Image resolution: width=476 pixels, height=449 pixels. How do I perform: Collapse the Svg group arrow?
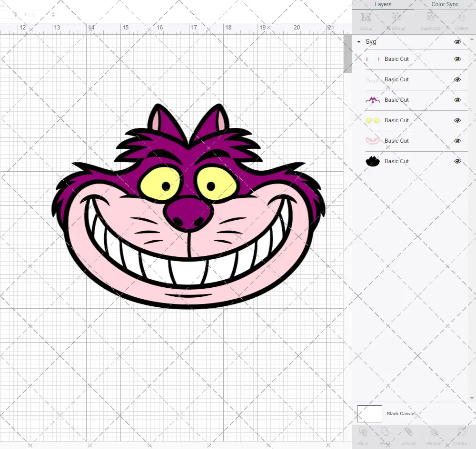[x=359, y=42]
